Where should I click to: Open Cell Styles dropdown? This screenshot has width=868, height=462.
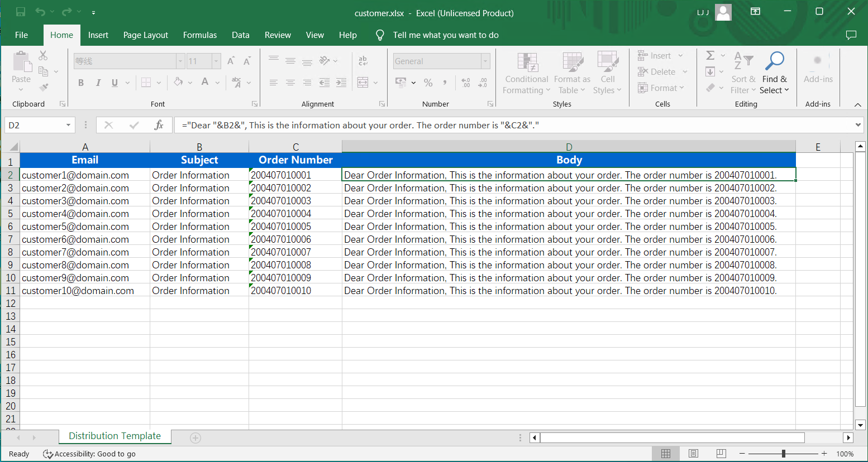[x=607, y=73]
